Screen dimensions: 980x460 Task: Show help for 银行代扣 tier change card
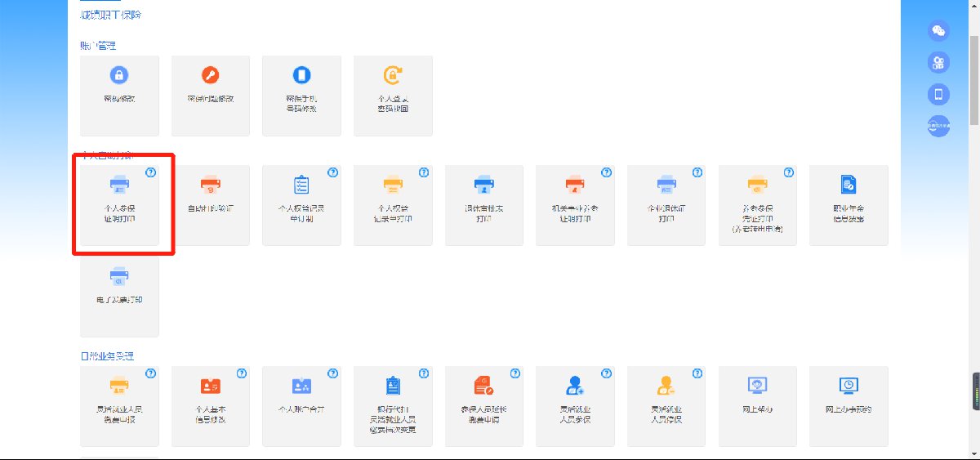pos(424,373)
